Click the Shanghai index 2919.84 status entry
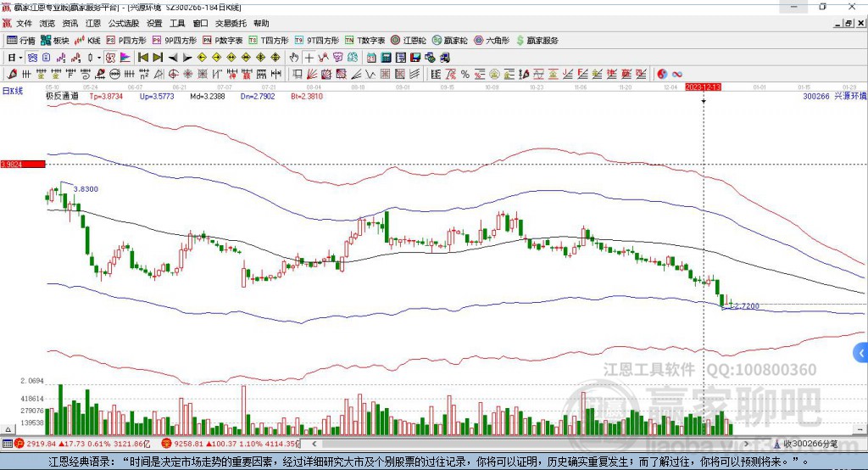Viewport: 868px width, 470px height. pos(82,444)
